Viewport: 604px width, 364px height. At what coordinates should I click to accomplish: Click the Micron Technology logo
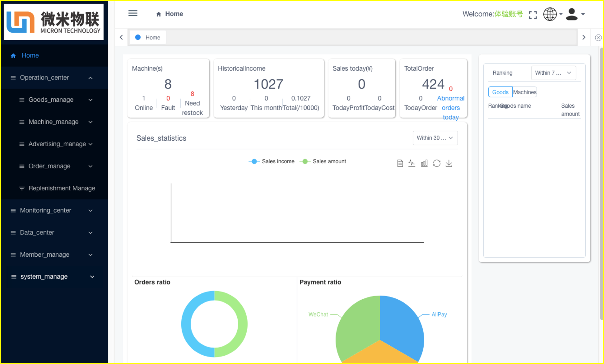[54, 22]
